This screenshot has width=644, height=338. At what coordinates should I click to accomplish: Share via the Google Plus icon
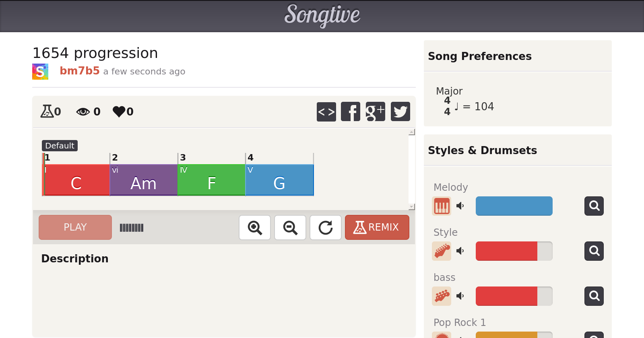(375, 111)
